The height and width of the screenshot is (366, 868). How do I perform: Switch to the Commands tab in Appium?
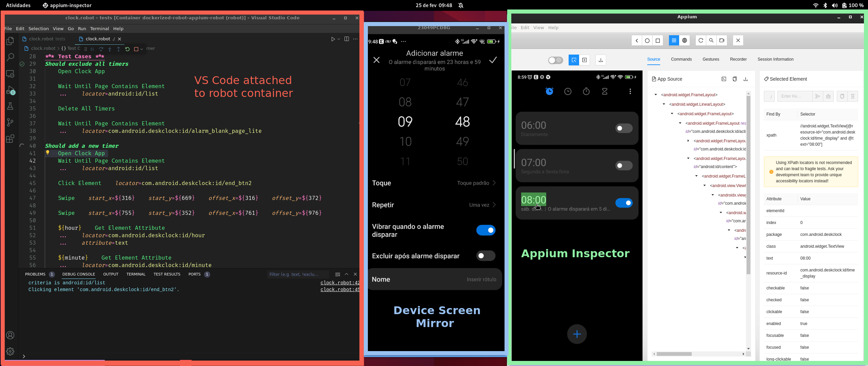pos(681,59)
